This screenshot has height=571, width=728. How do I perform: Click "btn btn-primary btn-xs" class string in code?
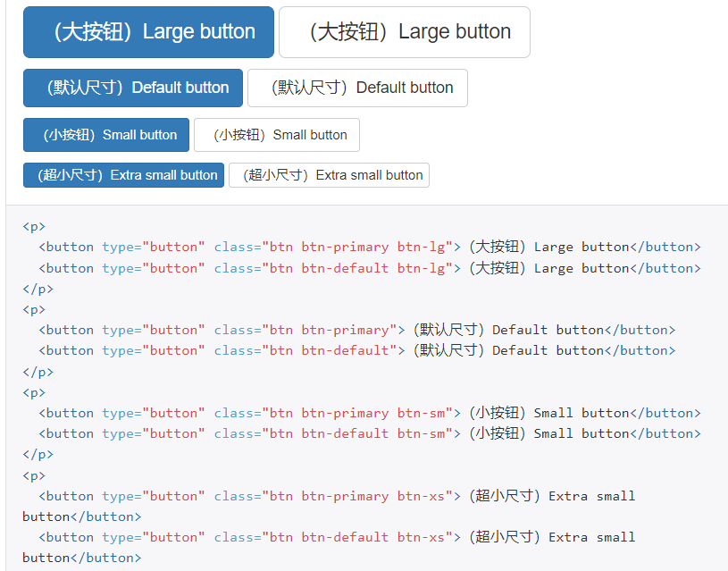[x=356, y=496]
